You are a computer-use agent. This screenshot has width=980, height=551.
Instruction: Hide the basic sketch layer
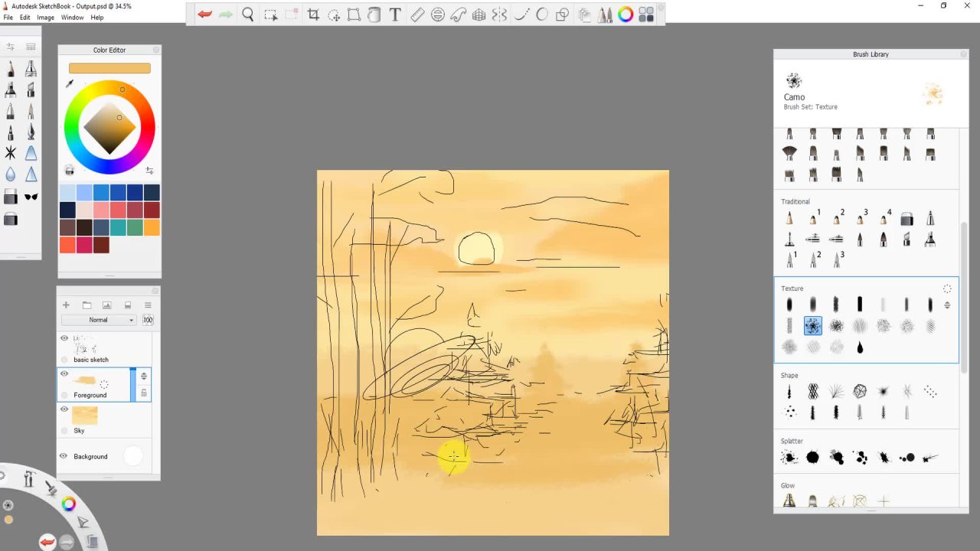coord(64,338)
